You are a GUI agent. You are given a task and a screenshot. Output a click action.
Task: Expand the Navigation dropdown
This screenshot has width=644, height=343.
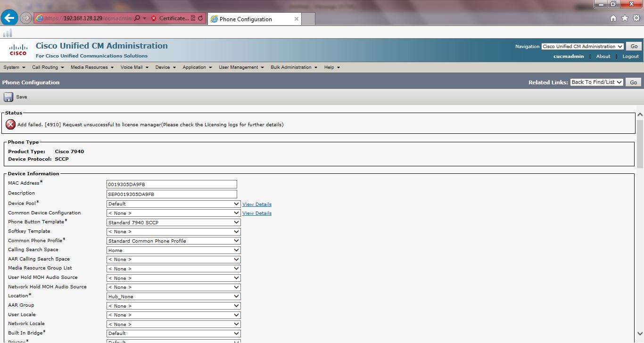pyautogui.click(x=582, y=46)
